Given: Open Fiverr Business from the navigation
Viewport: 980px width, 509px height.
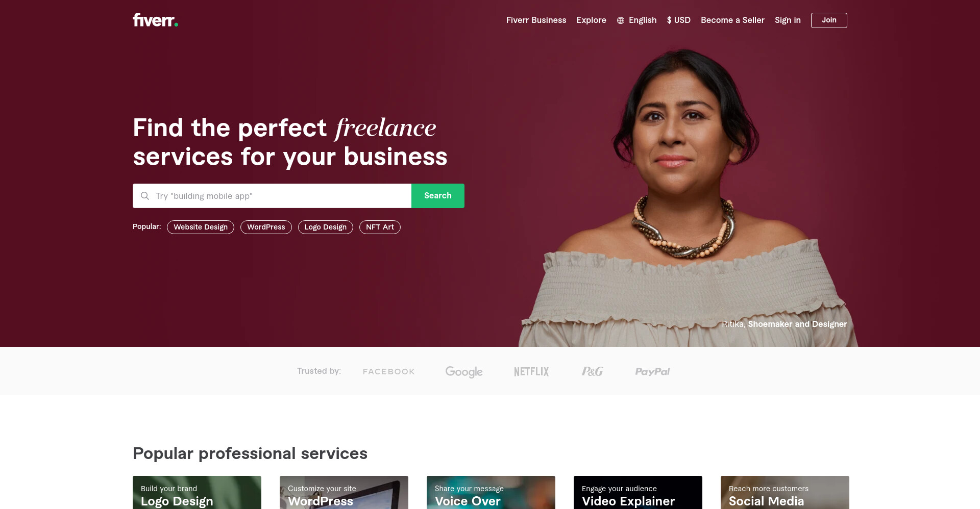Looking at the screenshot, I should click(x=536, y=20).
